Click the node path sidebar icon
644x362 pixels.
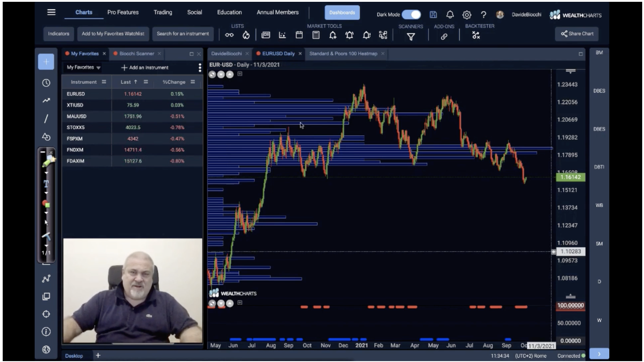coord(46,279)
